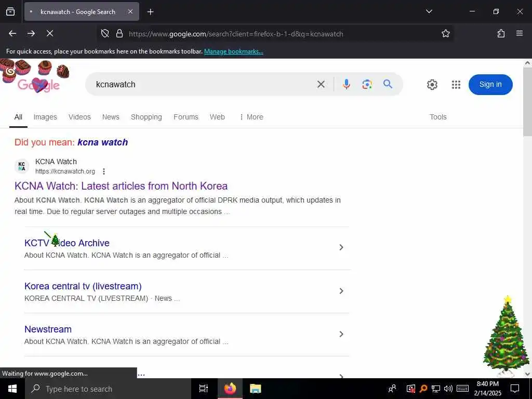The height and width of the screenshot is (399, 532).
Task: Open Task View on taskbar
Action: (204, 389)
